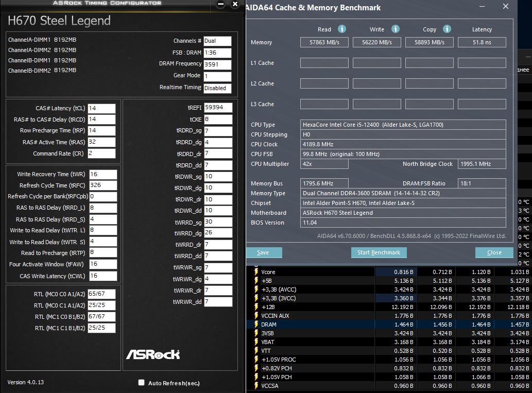This screenshot has width=532, height=393.
Task: Click the FSB : DRAM 1:36 field
Action: 217,53
